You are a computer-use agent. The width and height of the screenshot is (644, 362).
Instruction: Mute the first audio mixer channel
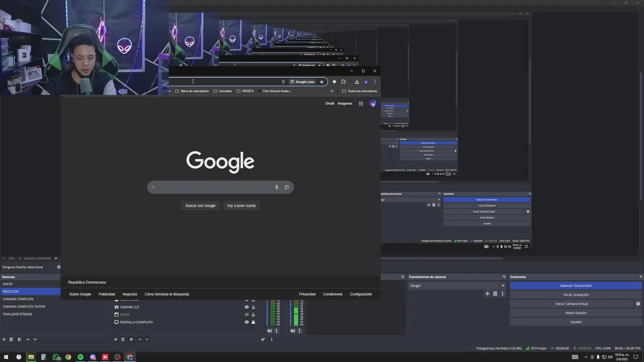[270, 331]
